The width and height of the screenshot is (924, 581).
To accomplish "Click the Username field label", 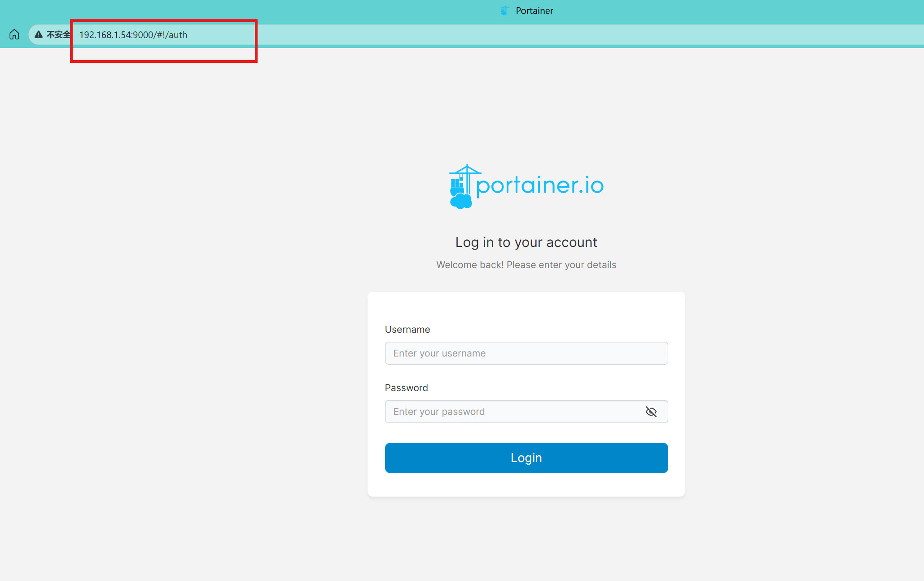I will coord(407,330).
